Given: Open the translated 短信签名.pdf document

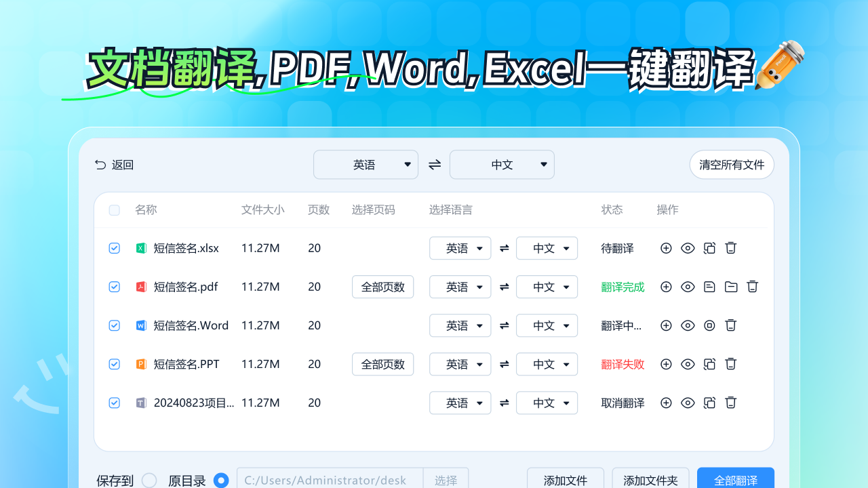Looking at the screenshot, I should (709, 287).
